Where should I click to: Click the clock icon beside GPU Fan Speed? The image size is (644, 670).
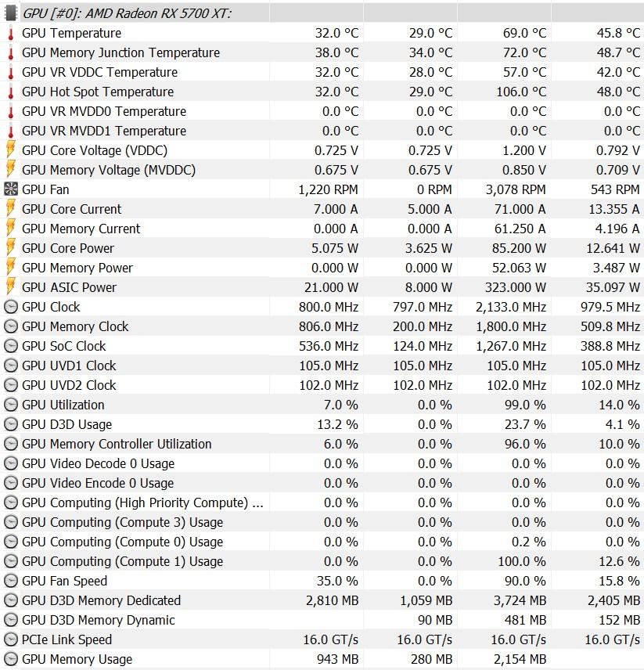11,581
